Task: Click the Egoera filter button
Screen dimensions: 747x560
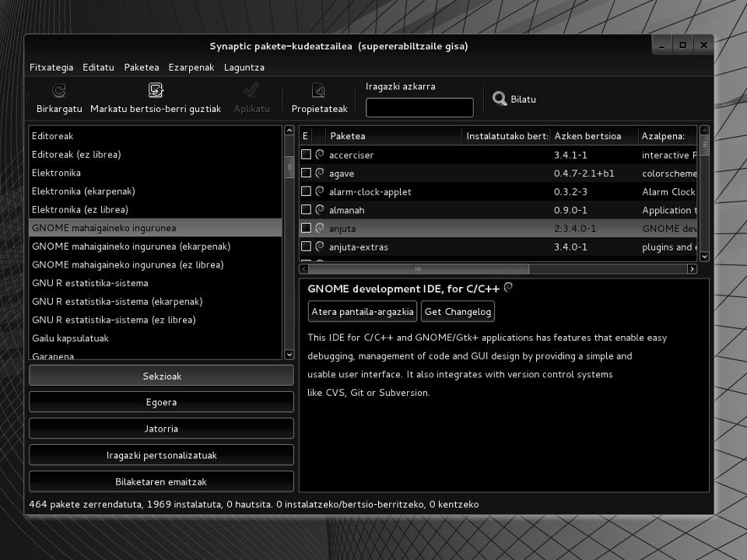Action: (x=162, y=402)
